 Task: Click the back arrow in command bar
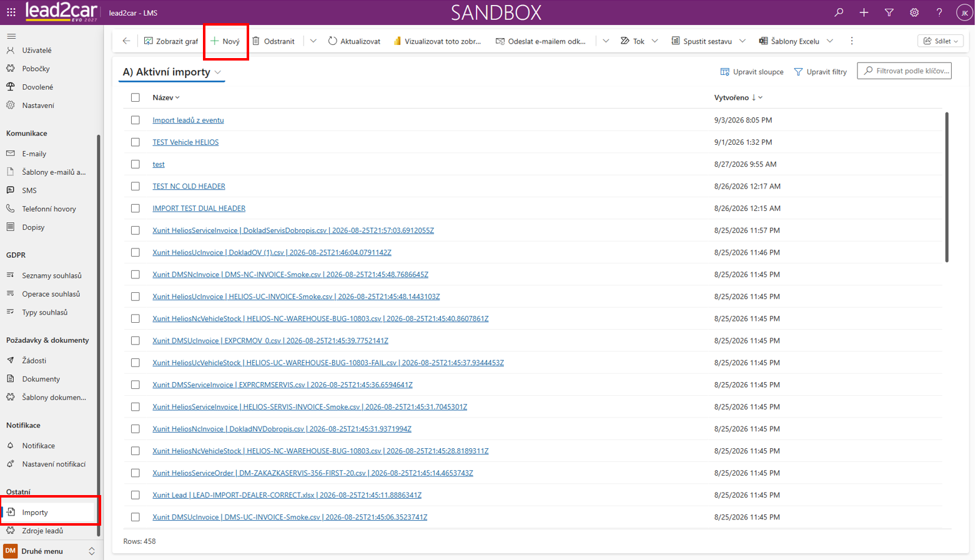(126, 41)
